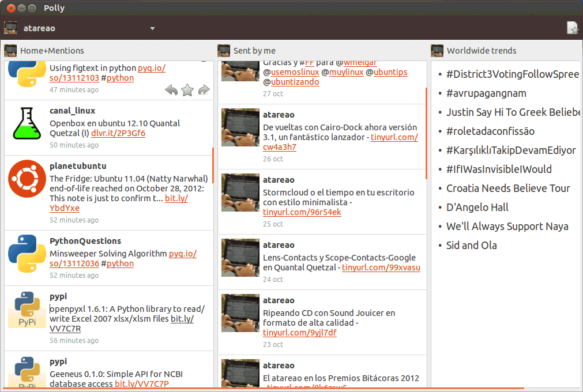Image resolution: width=583 pixels, height=392 pixels.
Task: Select trend #avrupagangnam
Action: (x=486, y=93)
